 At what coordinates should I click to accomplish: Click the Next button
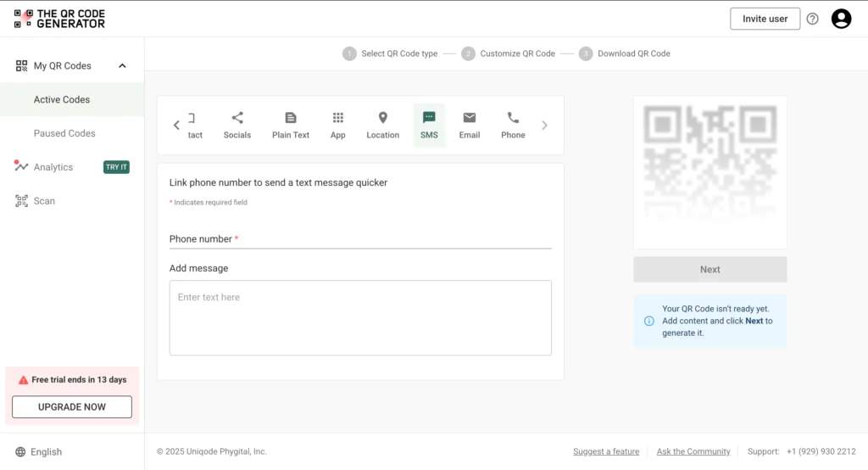pyautogui.click(x=710, y=270)
